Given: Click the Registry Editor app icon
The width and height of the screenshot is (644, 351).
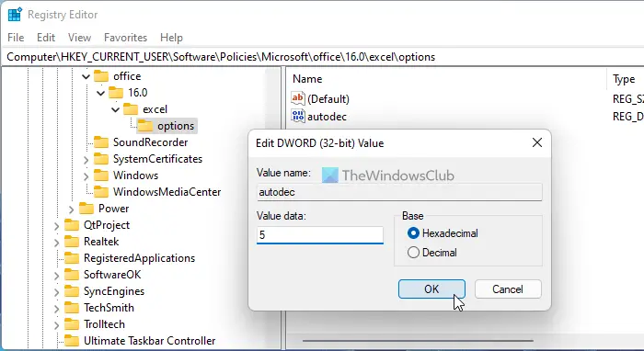Looking at the screenshot, I should point(15,15).
